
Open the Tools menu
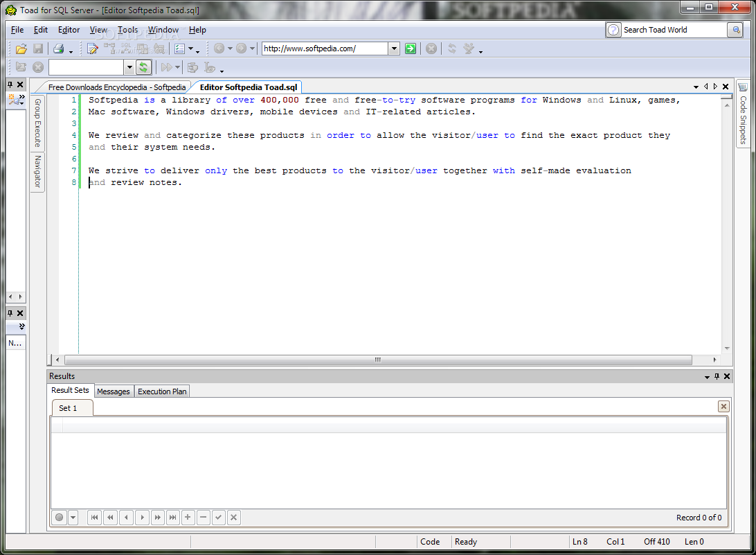point(128,30)
